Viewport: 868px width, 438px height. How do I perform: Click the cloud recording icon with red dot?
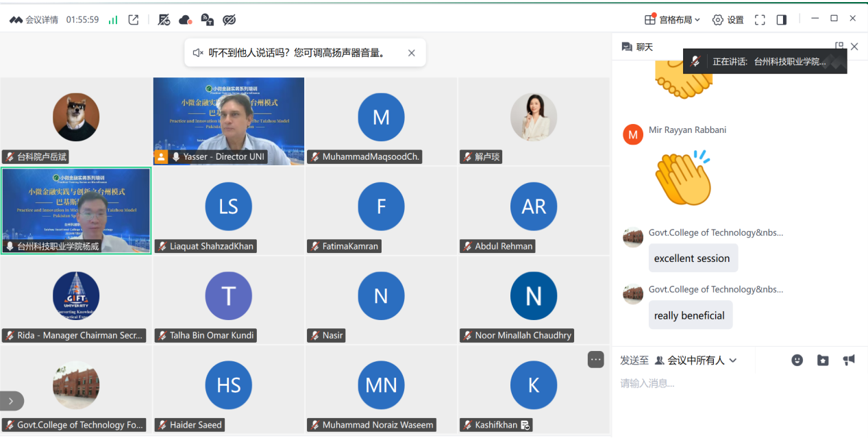[x=185, y=20]
